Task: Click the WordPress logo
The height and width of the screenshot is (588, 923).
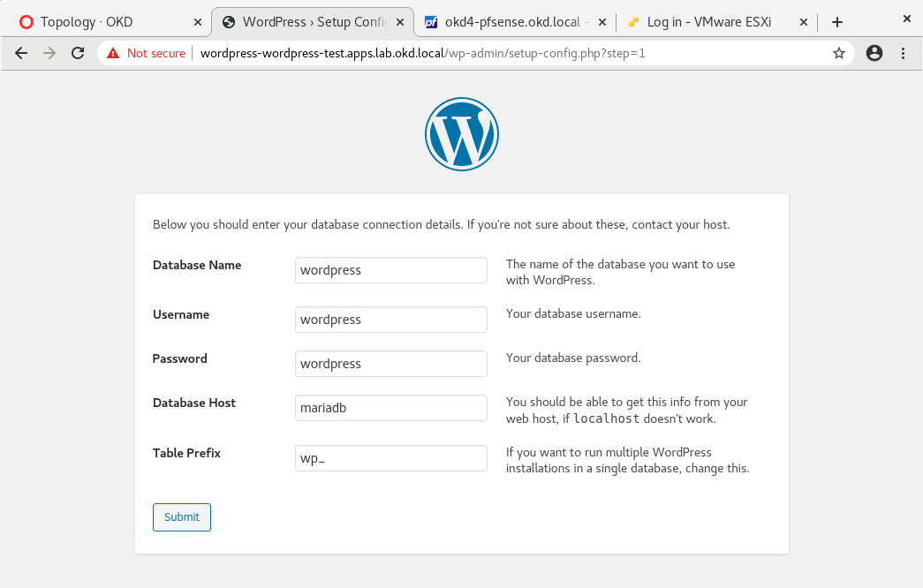Action: coord(461,134)
